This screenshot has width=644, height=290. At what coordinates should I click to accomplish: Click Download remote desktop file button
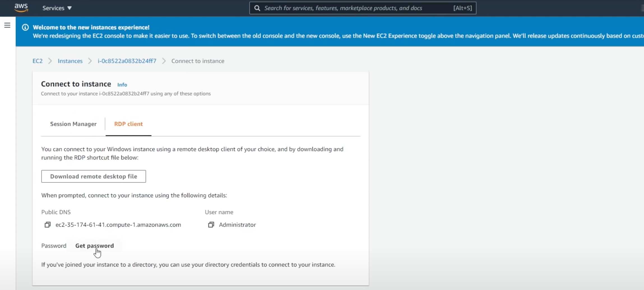pyautogui.click(x=94, y=176)
